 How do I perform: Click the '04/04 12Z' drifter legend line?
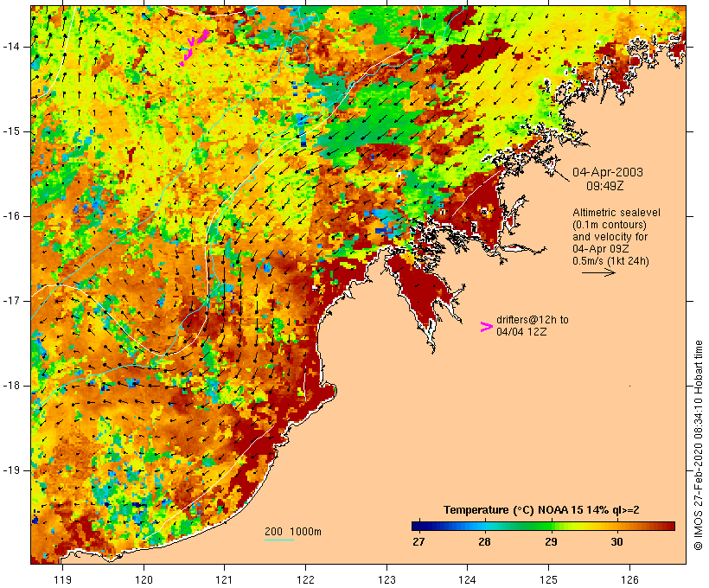click(x=521, y=331)
